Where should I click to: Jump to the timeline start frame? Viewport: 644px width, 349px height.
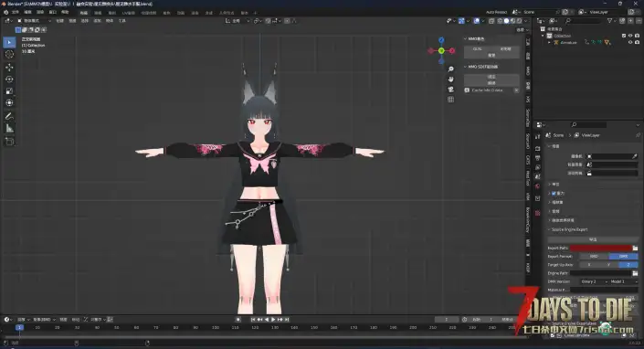coord(253,320)
